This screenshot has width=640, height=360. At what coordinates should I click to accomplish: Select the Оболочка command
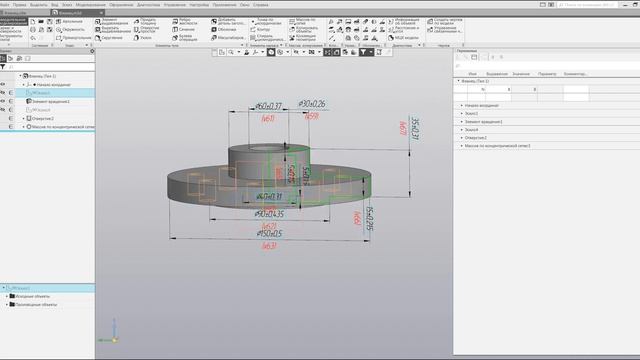(x=224, y=29)
